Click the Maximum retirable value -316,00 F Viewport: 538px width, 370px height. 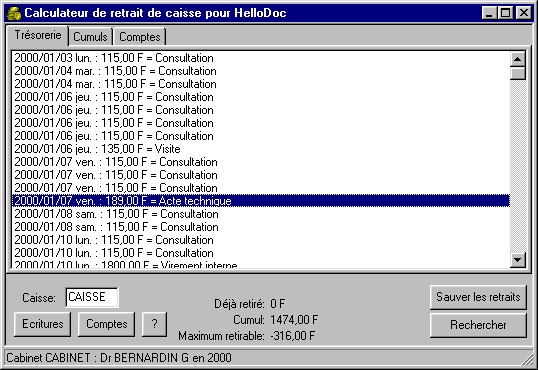click(x=292, y=336)
